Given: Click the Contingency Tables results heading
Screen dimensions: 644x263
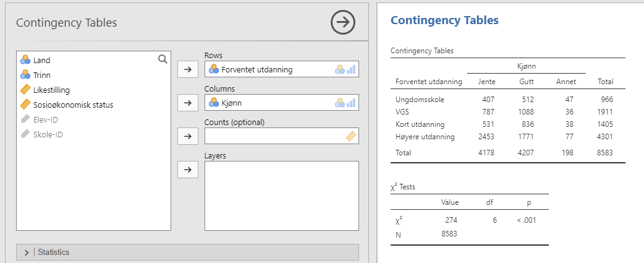Looking at the screenshot, I should (x=444, y=20).
